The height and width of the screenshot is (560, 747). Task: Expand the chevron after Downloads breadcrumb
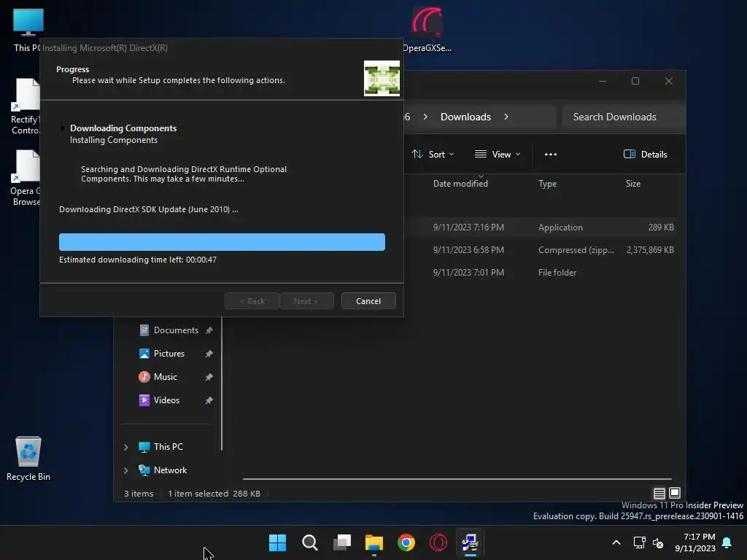[x=506, y=117]
